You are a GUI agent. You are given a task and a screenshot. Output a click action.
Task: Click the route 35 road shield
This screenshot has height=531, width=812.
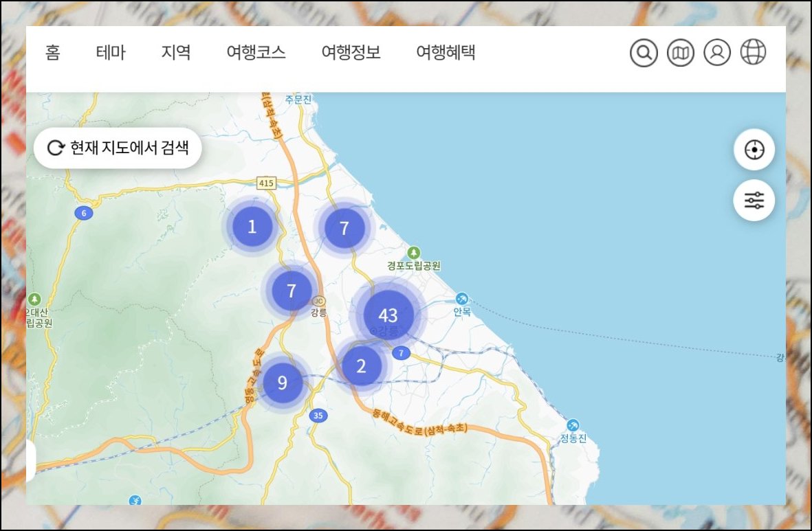pyautogui.click(x=318, y=415)
